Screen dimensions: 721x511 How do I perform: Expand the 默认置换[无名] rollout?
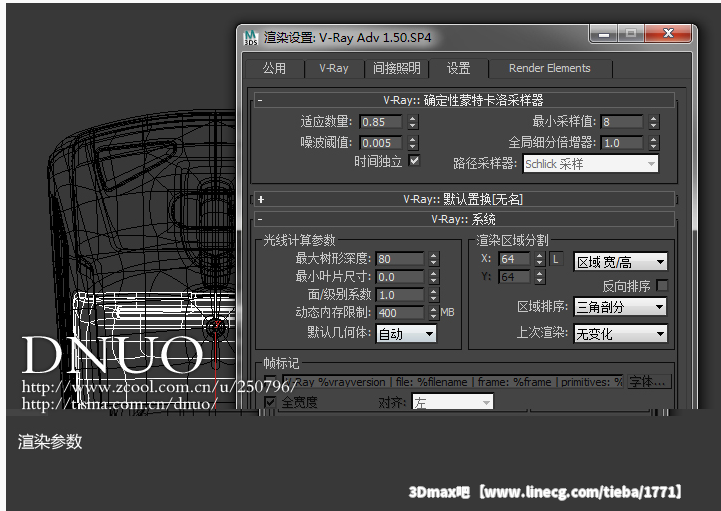pos(464,199)
